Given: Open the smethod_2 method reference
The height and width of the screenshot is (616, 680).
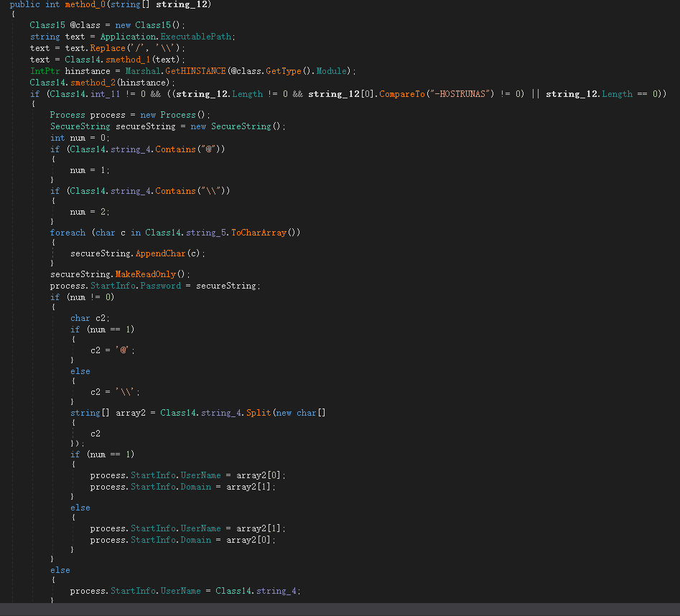Looking at the screenshot, I should tap(92, 83).
